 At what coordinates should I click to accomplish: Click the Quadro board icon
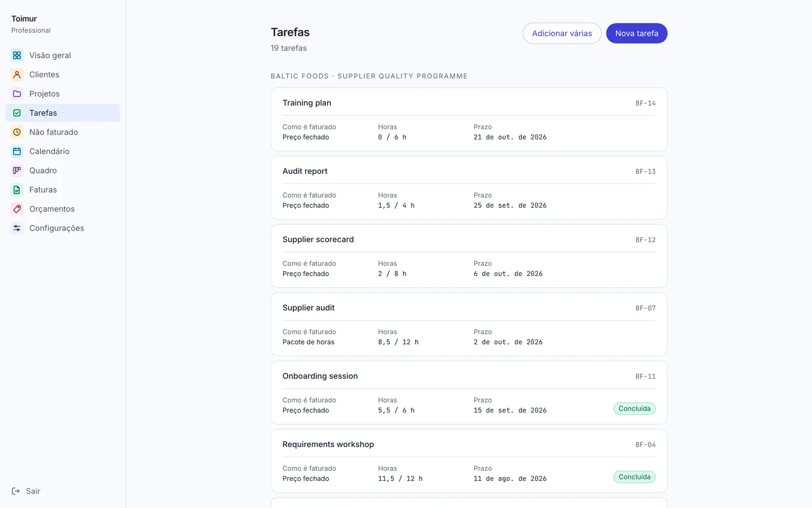coord(17,170)
